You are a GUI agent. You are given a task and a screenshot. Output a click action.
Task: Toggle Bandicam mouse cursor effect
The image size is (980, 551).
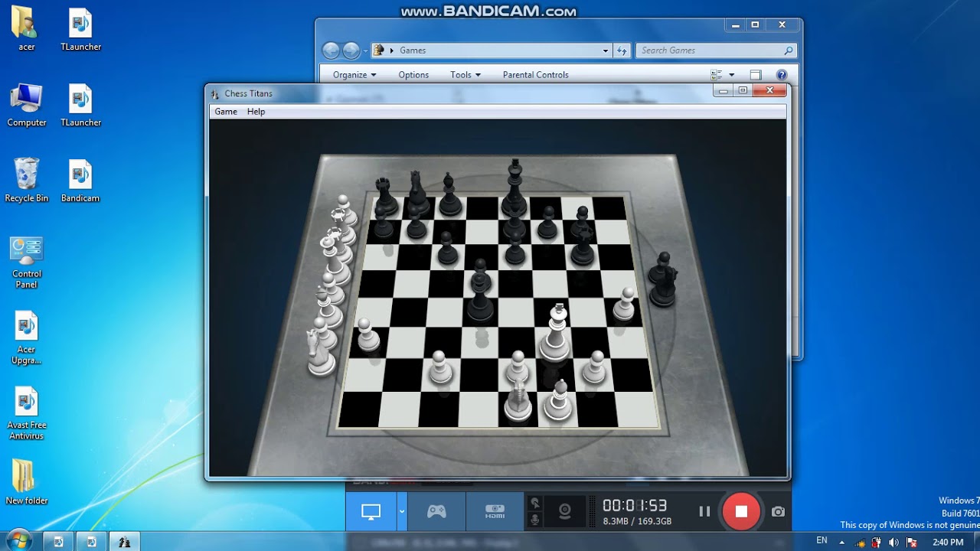click(535, 503)
